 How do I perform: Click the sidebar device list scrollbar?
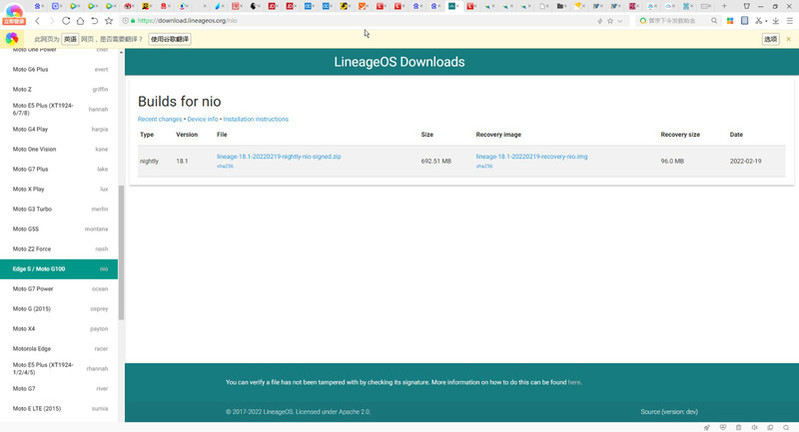click(121, 253)
